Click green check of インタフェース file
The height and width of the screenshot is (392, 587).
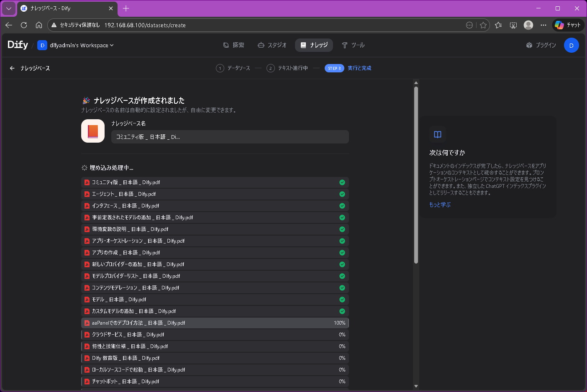342,206
